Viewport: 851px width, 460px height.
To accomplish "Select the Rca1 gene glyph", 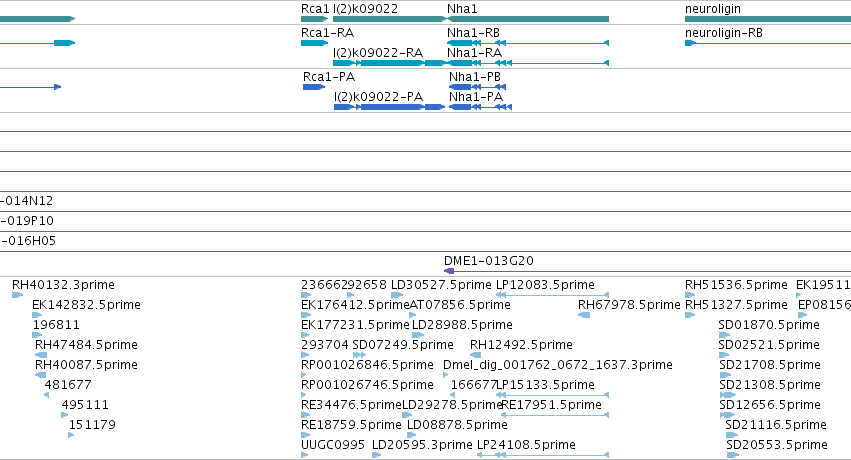I will click(x=315, y=19).
